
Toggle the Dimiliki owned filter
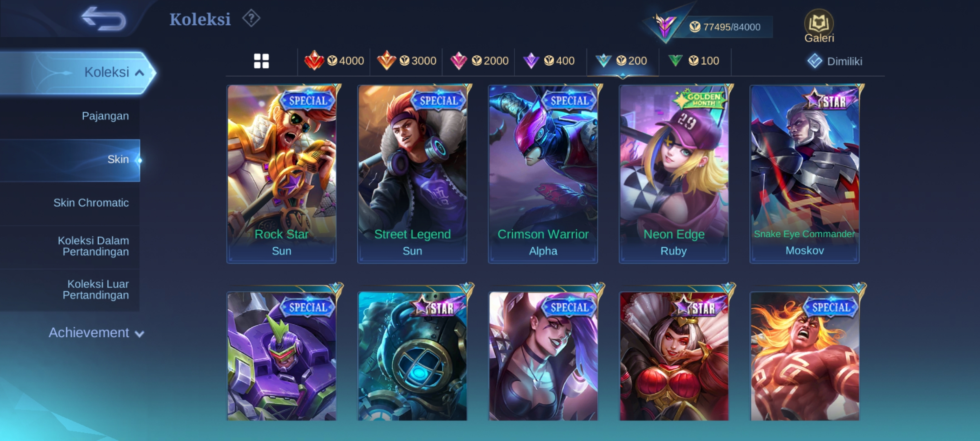835,61
